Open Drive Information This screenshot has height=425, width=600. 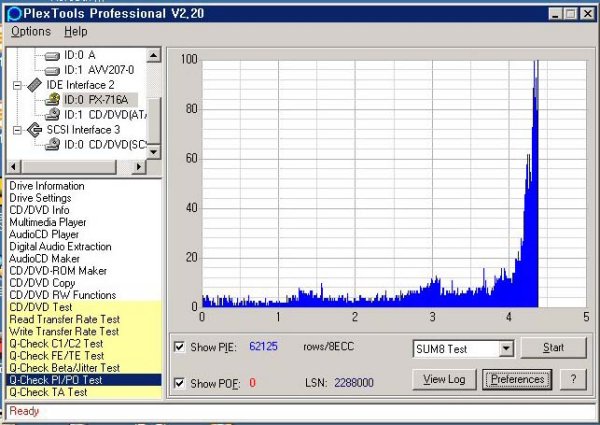click(47, 186)
